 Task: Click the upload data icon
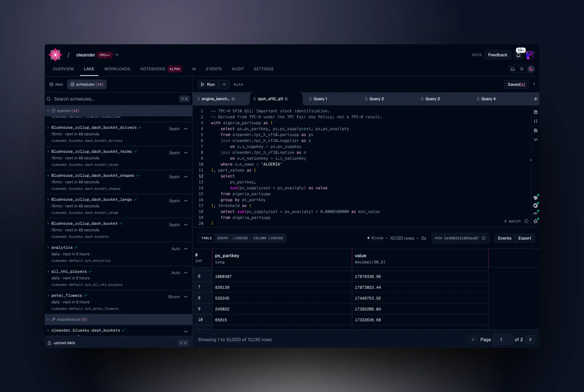tap(49, 343)
